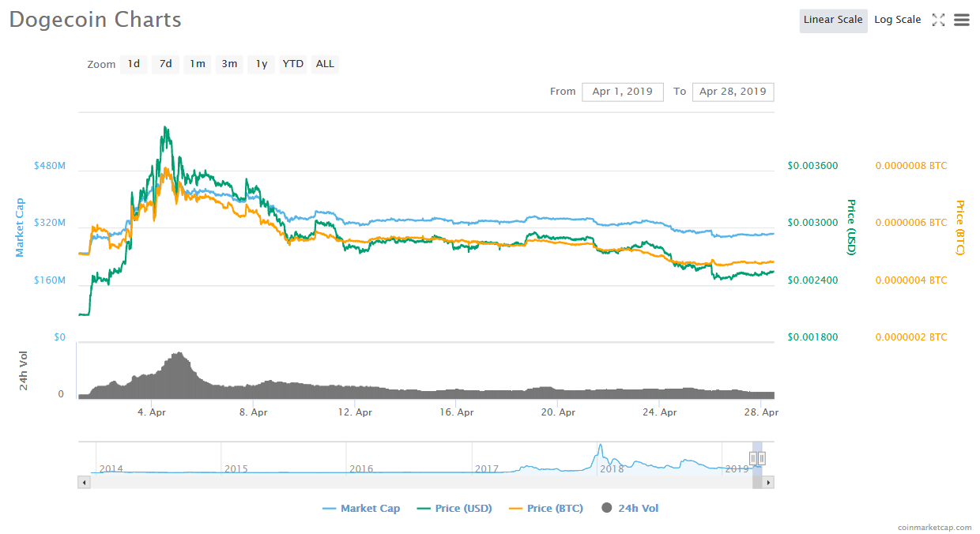Toggle Price (USD) series in legend
This screenshot has height=534, width=980.
tap(454, 509)
